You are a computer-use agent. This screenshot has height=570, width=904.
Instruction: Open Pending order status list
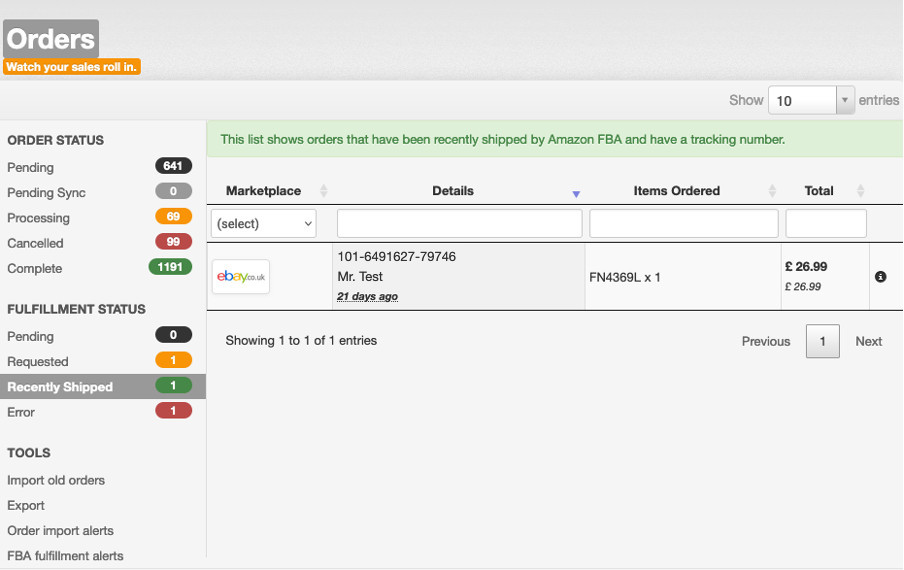click(31, 168)
